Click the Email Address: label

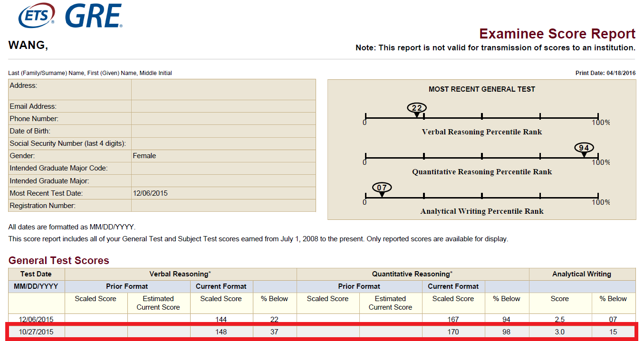point(33,106)
